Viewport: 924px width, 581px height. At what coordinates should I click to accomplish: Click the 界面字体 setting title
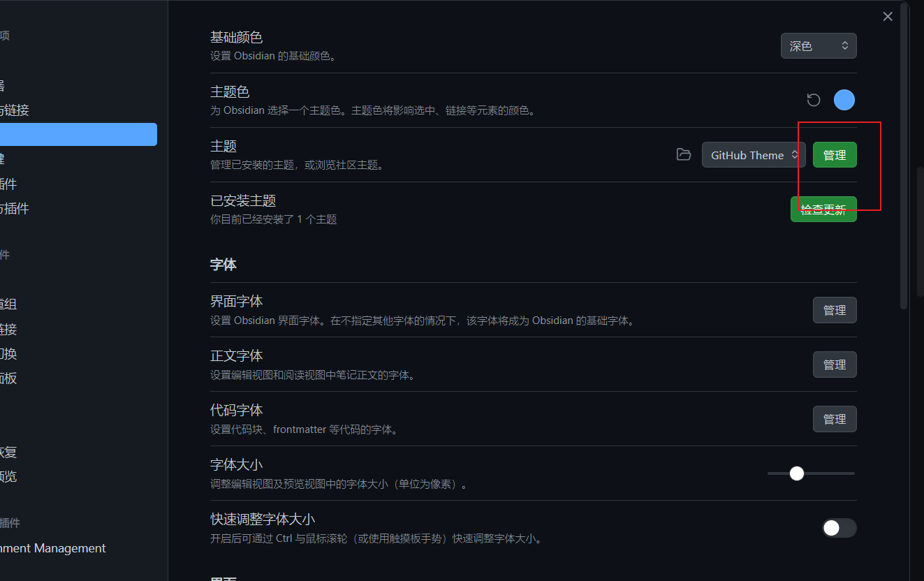tap(237, 302)
